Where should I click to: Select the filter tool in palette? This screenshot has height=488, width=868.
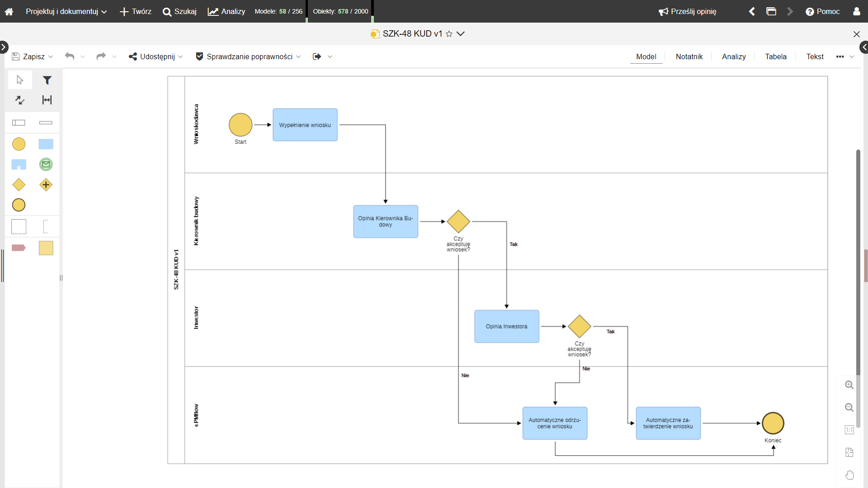click(47, 80)
